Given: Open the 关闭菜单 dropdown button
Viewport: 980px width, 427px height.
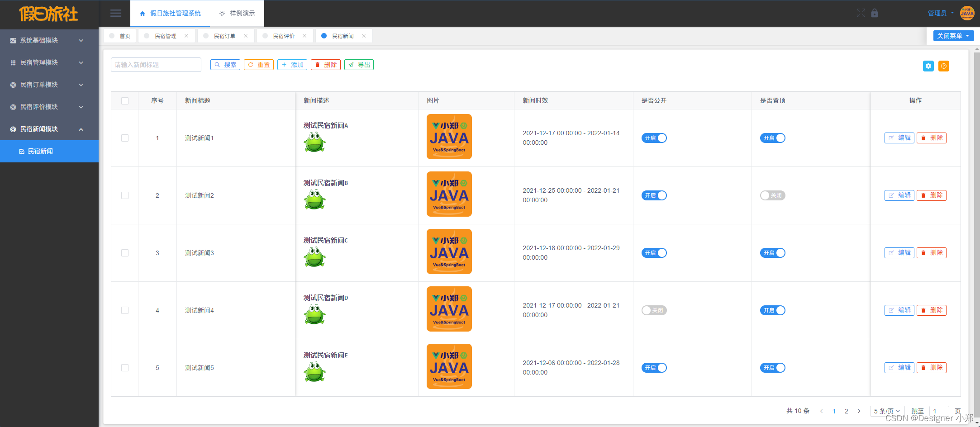Looking at the screenshot, I should click(953, 36).
